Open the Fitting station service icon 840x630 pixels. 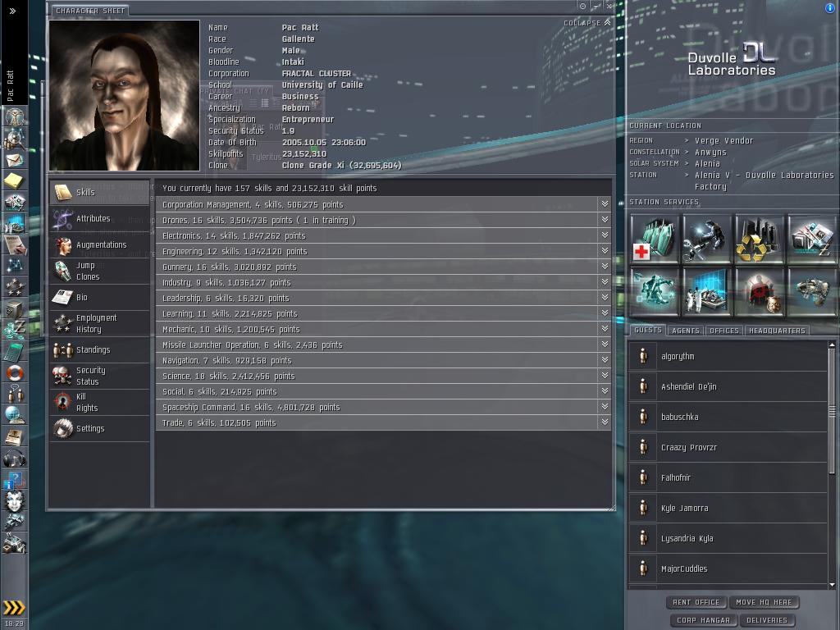(x=654, y=291)
